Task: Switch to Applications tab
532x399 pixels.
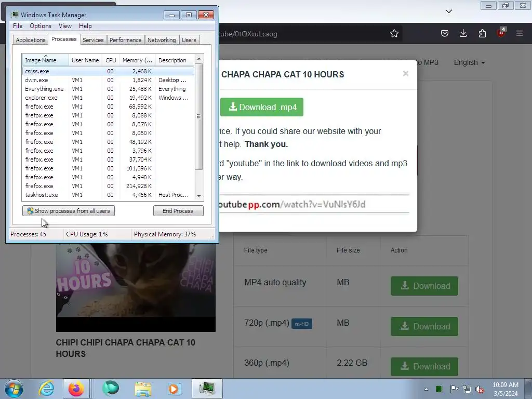Action: [x=31, y=40]
